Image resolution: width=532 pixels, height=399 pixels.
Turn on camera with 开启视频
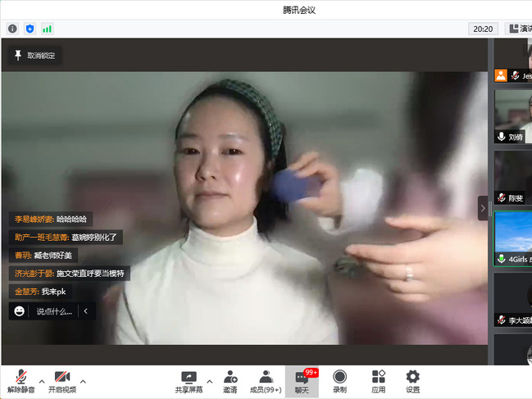point(62,379)
